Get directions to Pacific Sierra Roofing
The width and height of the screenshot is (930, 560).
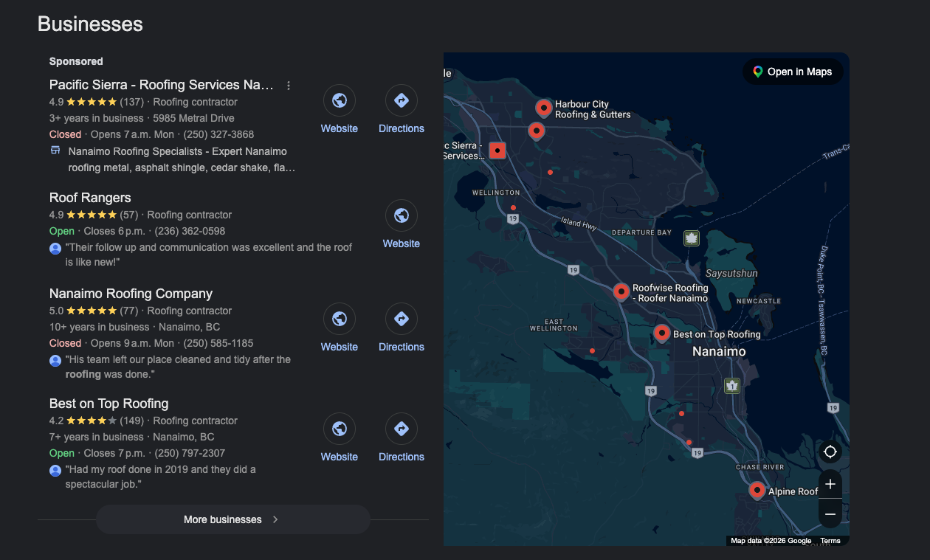pyautogui.click(x=402, y=100)
